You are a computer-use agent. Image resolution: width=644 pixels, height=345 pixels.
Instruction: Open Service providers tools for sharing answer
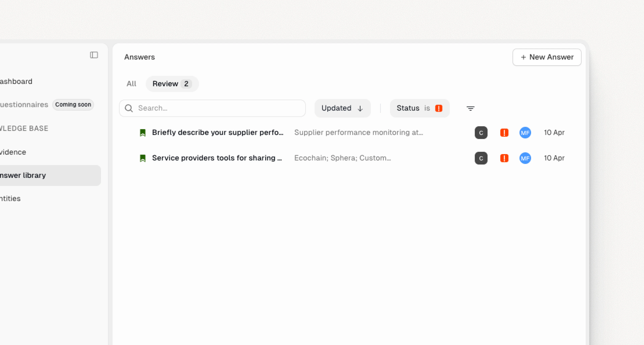(x=217, y=158)
